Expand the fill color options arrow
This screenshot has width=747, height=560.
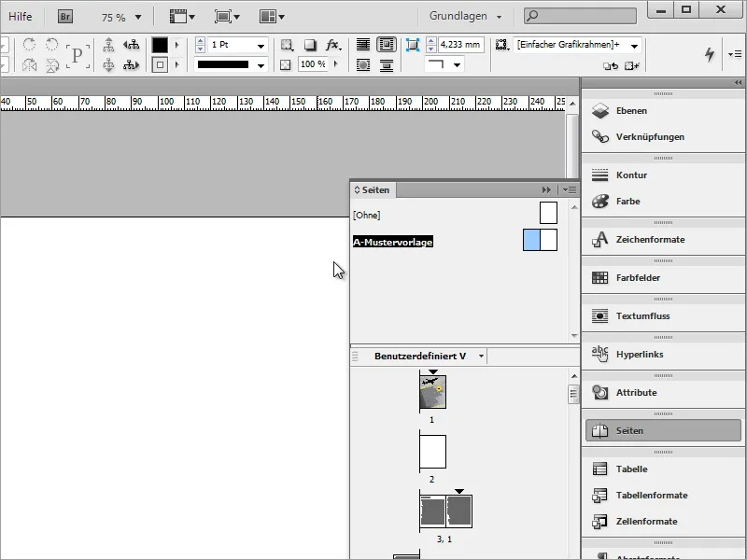177,45
